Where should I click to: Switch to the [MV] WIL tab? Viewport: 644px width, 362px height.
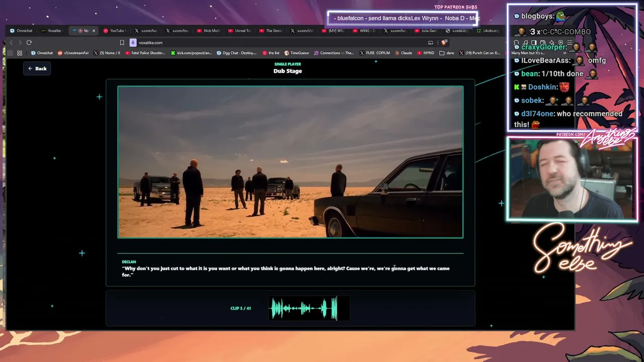333,31
